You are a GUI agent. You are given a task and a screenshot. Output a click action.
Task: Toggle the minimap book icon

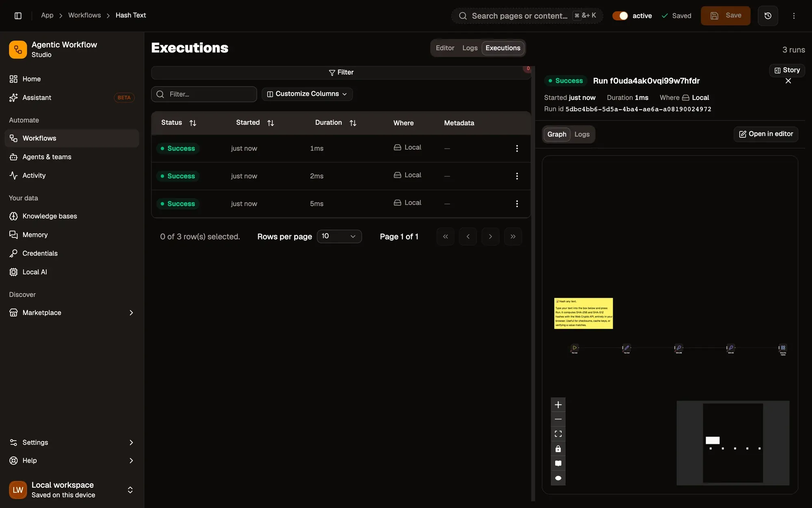coord(558,463)
